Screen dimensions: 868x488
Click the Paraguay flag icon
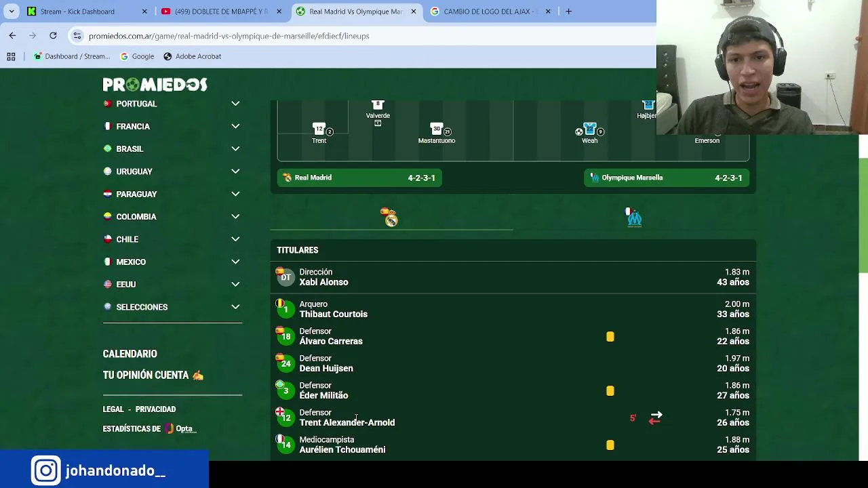click(x=107, y=194)
